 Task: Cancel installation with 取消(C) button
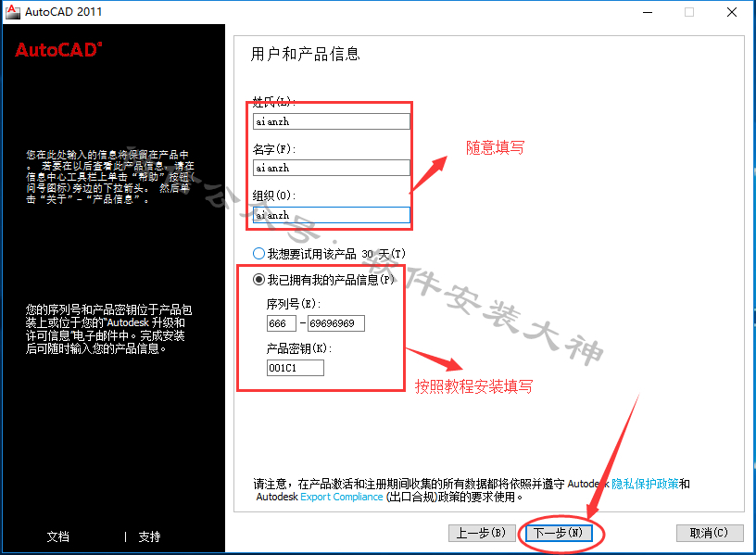point(710,533)
